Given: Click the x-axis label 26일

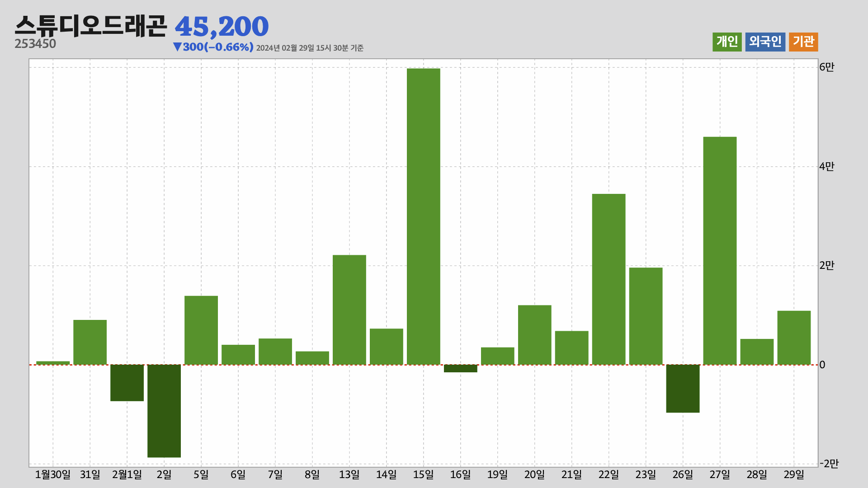Looking at the screenshot, I should coord(683,475).
